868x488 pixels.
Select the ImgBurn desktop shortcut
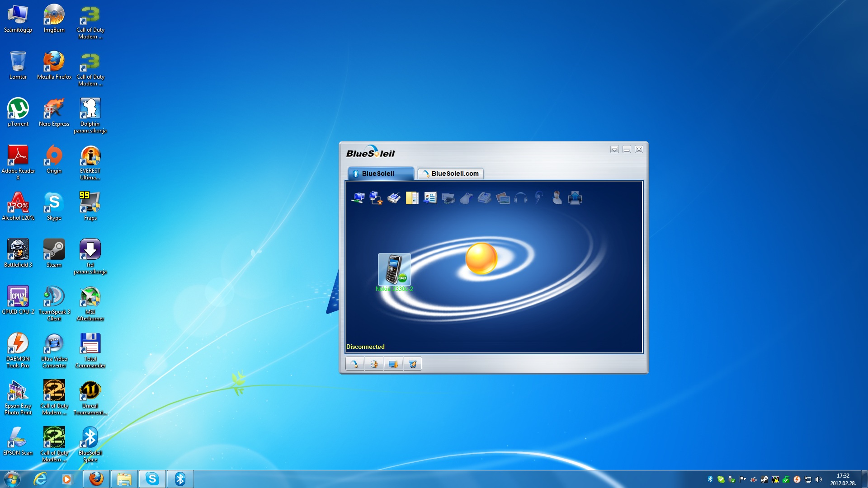coord(54,19)
